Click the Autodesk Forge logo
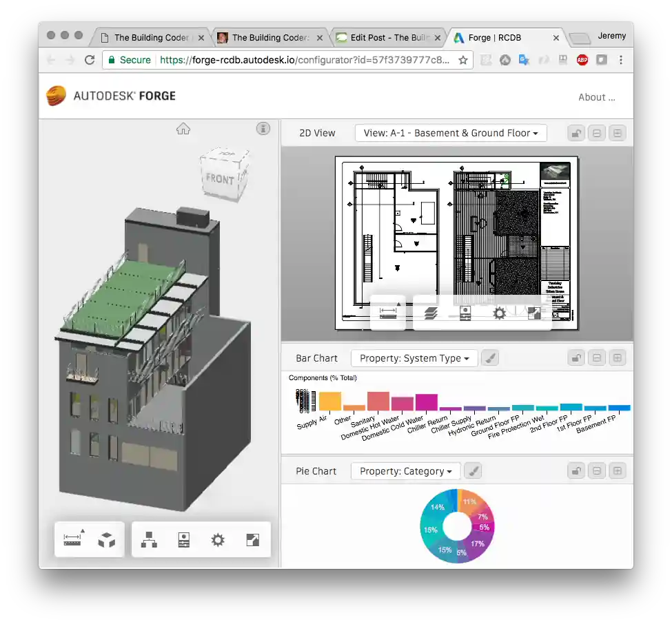 (x=112, y=96)
